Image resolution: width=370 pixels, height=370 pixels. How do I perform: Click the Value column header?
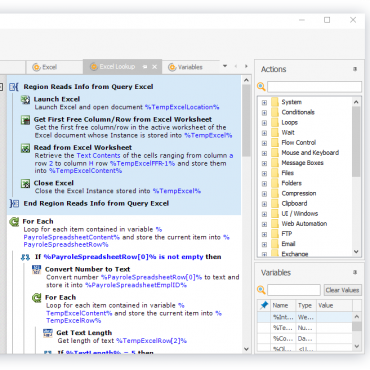point(334,305)
